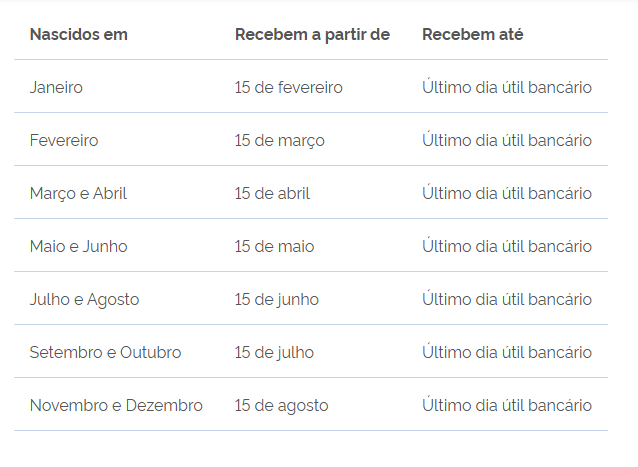Click the '15 de fevereiro' date
The image size is (638, 467).
pos(288,88)
